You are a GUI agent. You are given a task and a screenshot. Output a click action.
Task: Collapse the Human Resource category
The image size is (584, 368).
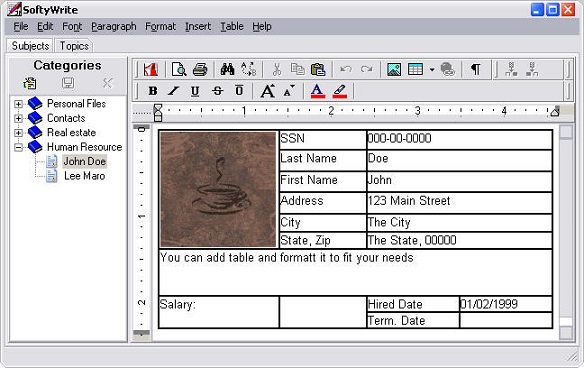coord(18,147)
